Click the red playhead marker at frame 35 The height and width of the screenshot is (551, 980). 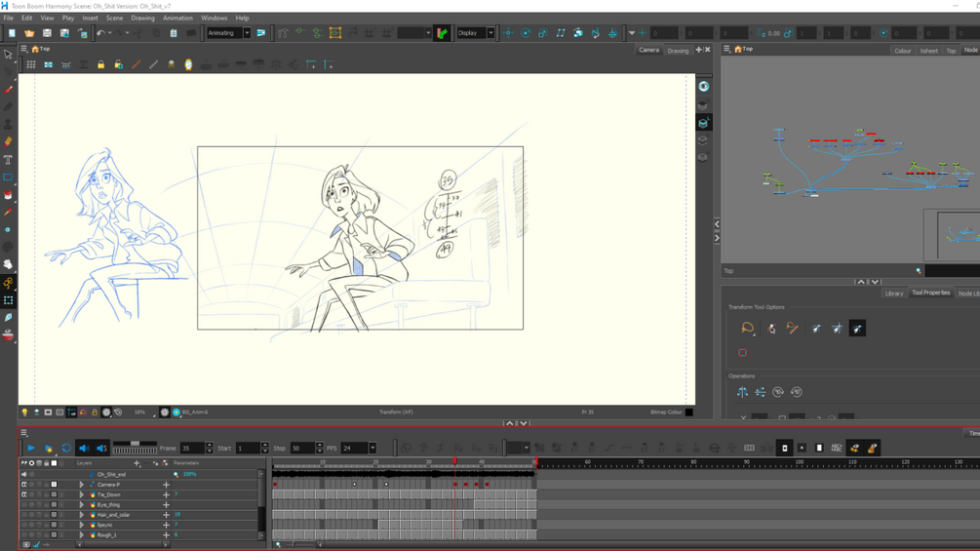pyautogui.click(x=454, y=461)
